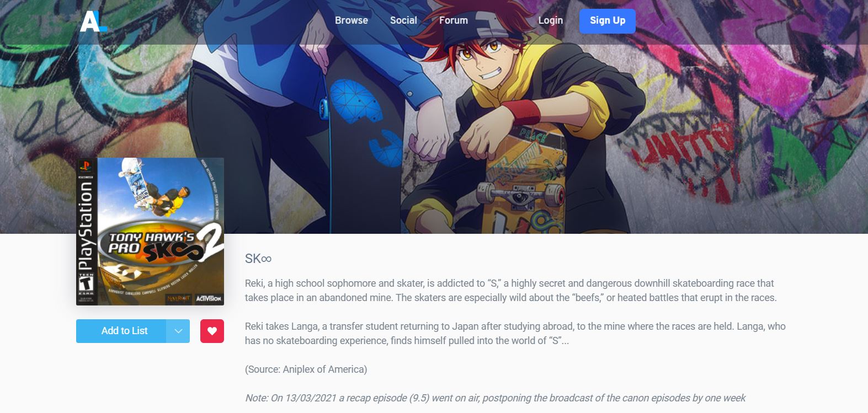Toggle the heart favorite button

coord(212,331)
